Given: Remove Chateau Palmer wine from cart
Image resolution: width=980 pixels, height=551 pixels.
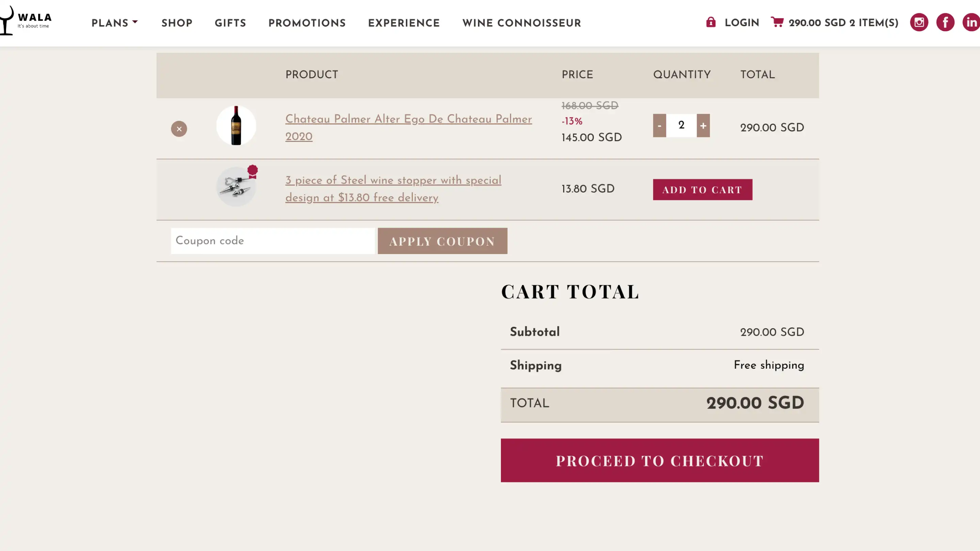Looking at the screenshot, I should point(179,129).
